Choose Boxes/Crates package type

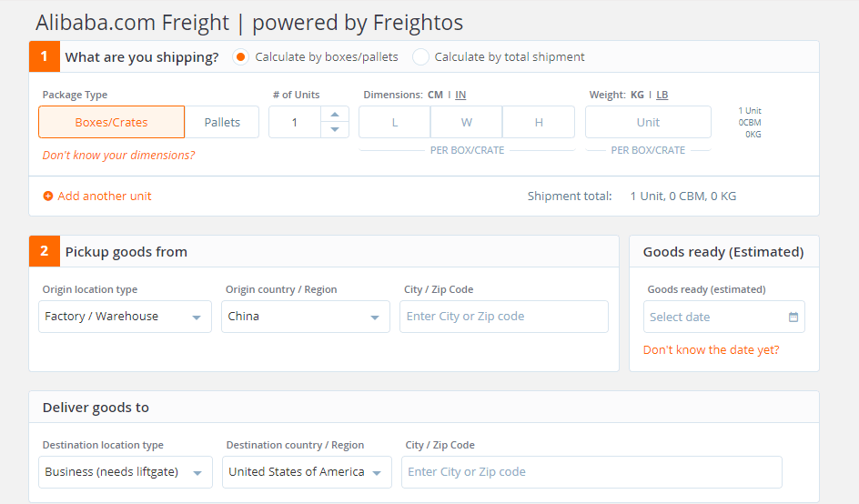pyautogui.click(x=111, y=122)
